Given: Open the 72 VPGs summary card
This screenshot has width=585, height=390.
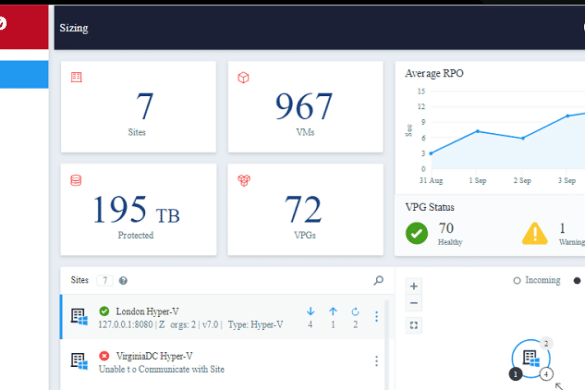Looking at the screenshot, I should [305, 210].
